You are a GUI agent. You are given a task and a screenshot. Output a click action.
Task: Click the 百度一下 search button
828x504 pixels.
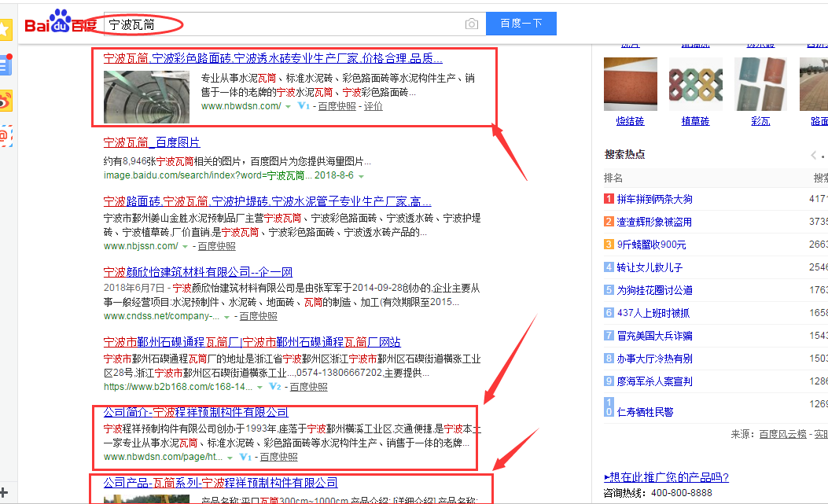click(521, 24)
